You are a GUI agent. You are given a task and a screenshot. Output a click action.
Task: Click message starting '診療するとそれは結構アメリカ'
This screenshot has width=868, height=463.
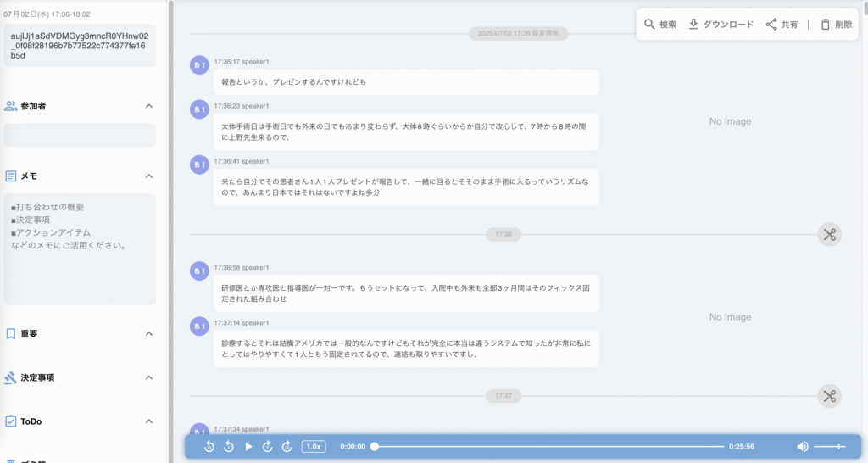[406, 349]
